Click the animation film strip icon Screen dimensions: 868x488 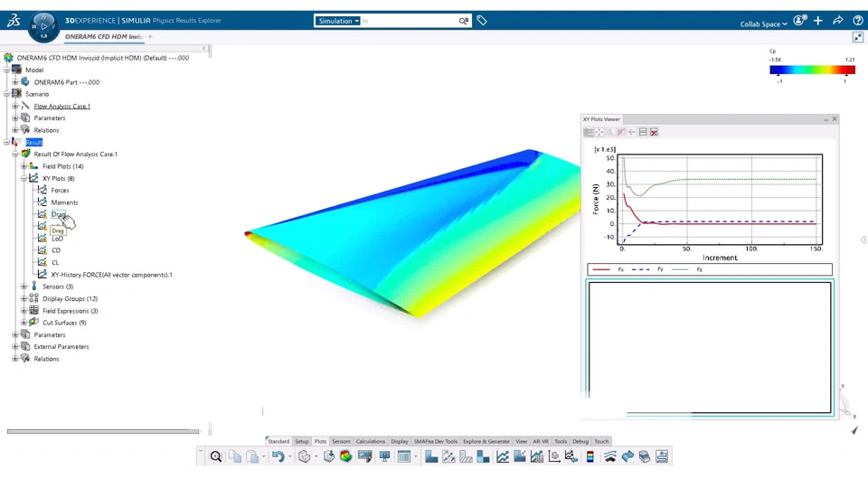pyautogui.click(x=364, y=456)
